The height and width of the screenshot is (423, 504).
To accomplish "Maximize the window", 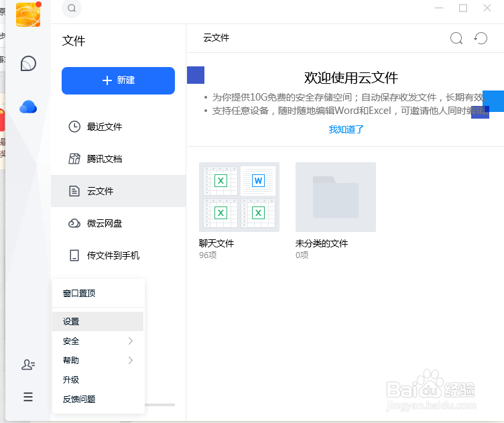I will [463, 8].
